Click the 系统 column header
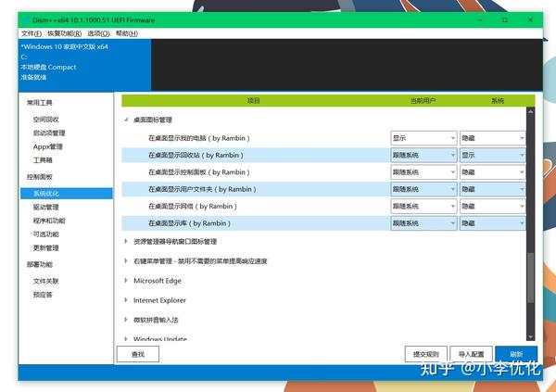 coord(497,101)
